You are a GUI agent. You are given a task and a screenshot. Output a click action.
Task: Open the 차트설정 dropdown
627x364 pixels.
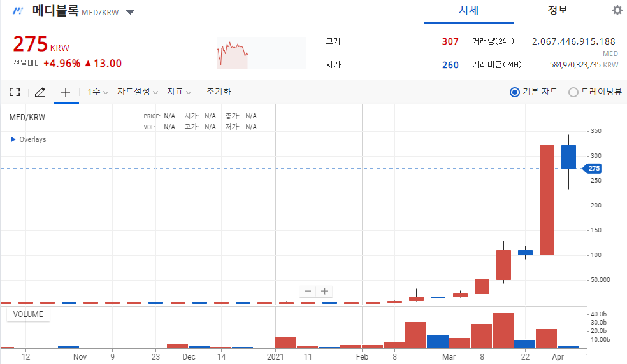[138, 92]
